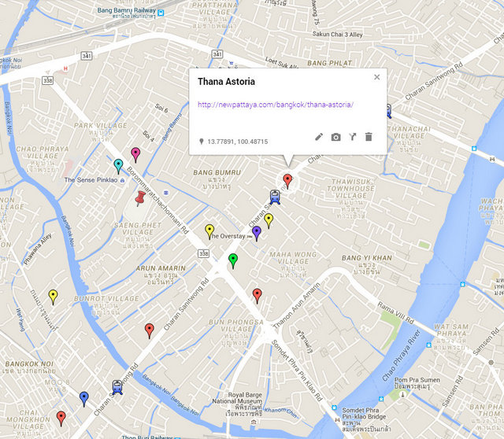Click the Thana Astoria popup title

click(x=226, y=82)
